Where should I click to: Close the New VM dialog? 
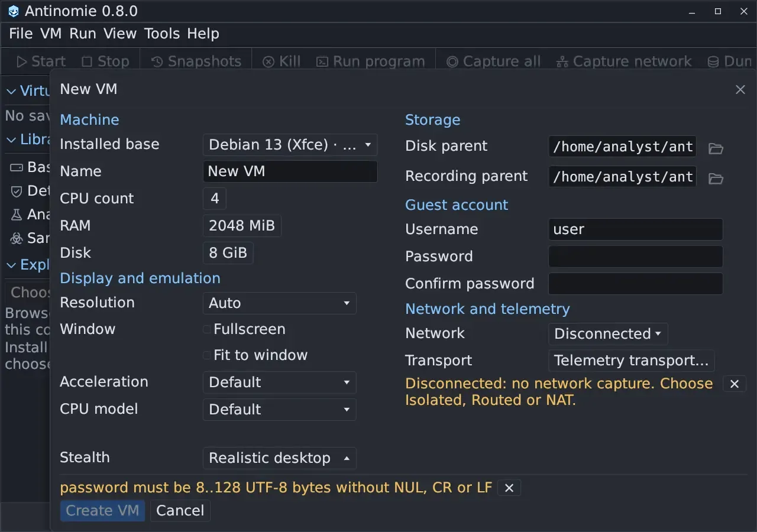point(740,90)
